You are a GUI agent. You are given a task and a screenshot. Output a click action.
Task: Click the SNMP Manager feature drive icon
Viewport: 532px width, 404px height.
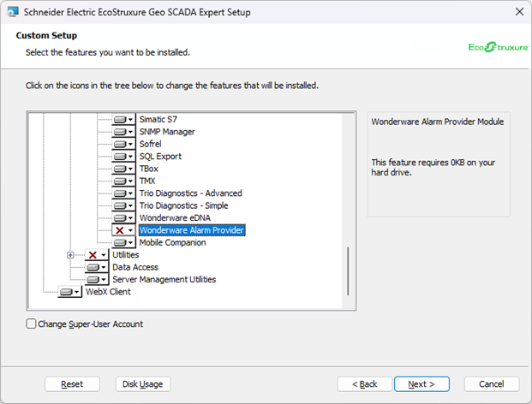121,132
